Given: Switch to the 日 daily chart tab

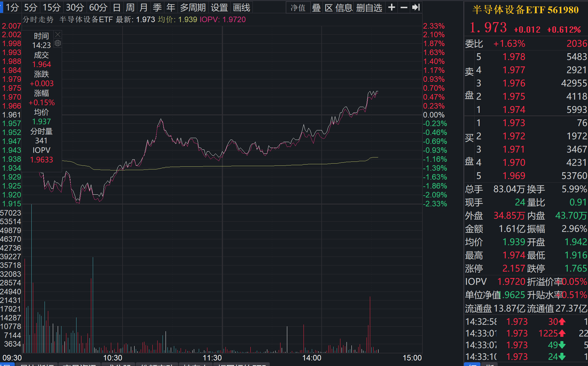Looking at the screenshot, I should pyautogui.click(x=116, y=7).
